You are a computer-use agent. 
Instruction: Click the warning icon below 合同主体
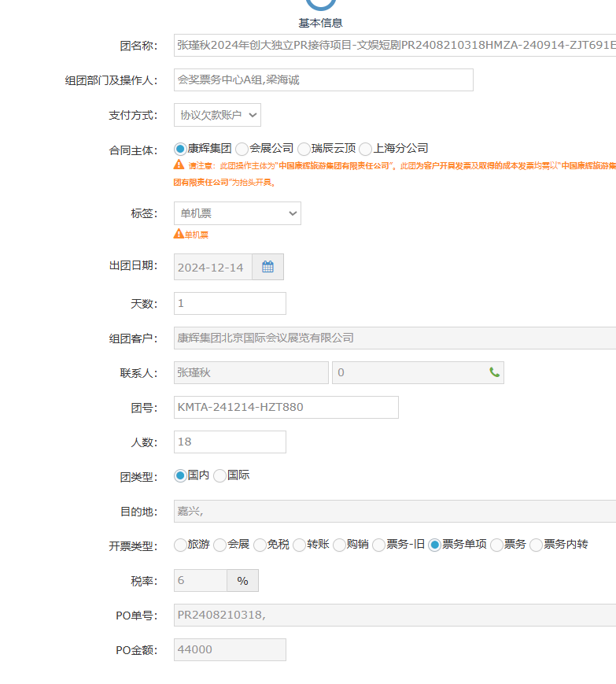(x=179, y=165)
